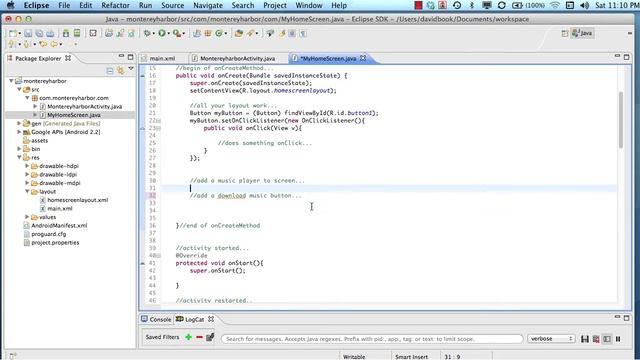Image resolution: width=640 pixels, height=360 pixels.
Task: Collapse the src folder
Action: point(19,89)
